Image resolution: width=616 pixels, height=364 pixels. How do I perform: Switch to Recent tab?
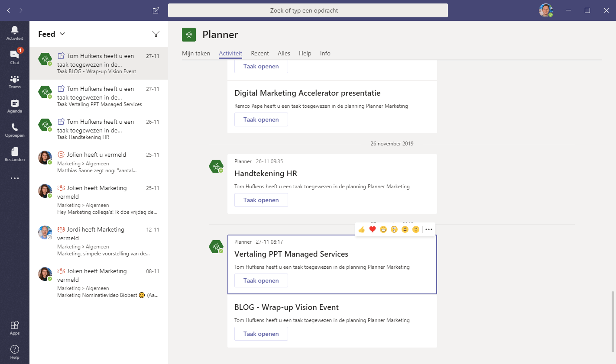pos(260,53)
